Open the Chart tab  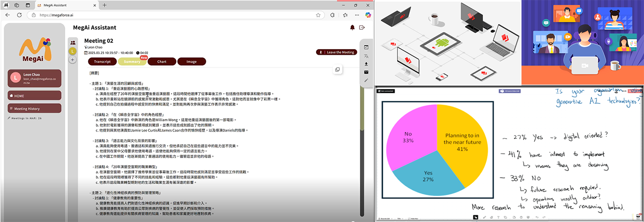coord(161,61)
